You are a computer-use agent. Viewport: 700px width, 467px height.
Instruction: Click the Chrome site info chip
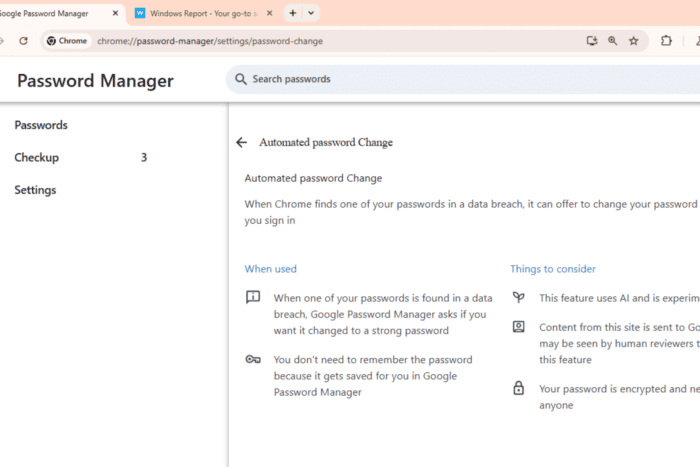pyautogui.click(x=67, y=41)
